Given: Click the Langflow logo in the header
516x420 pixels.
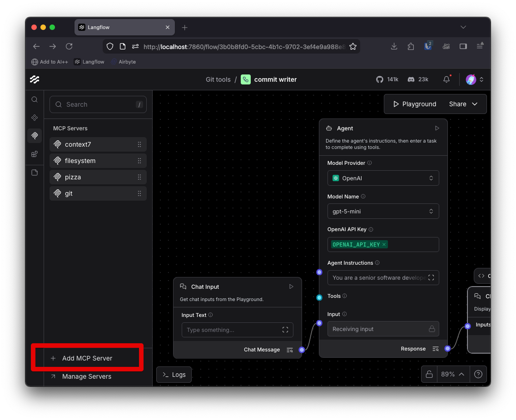Looking at the screenshot, I should 35,79.
